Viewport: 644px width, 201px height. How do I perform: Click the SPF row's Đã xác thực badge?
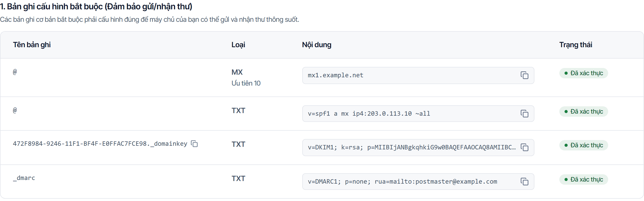(583, 112)
